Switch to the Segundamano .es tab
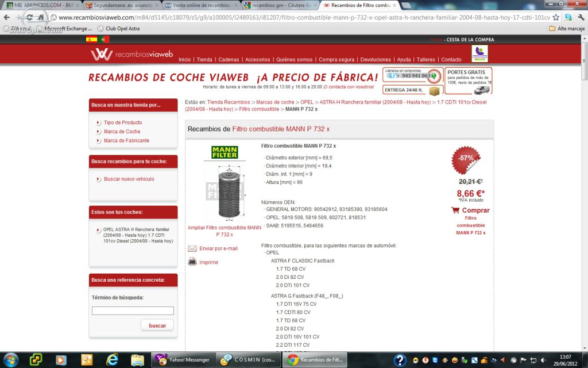The height and width of the screenshot is (368, 588). pos(122,5)
